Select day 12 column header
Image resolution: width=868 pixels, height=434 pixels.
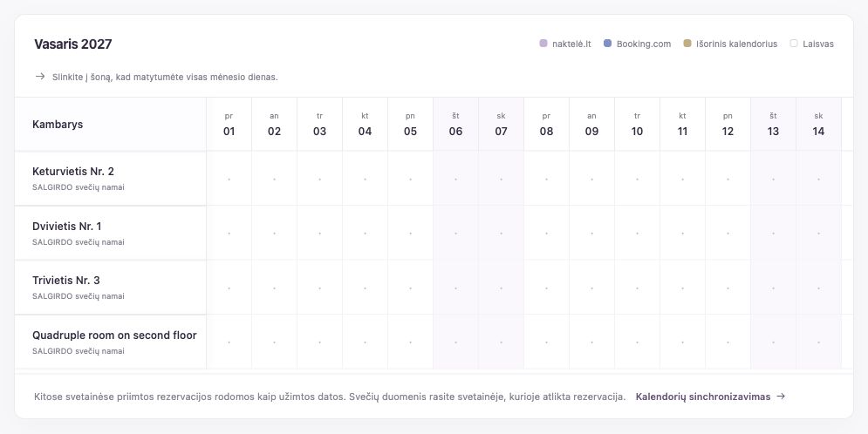728,125
